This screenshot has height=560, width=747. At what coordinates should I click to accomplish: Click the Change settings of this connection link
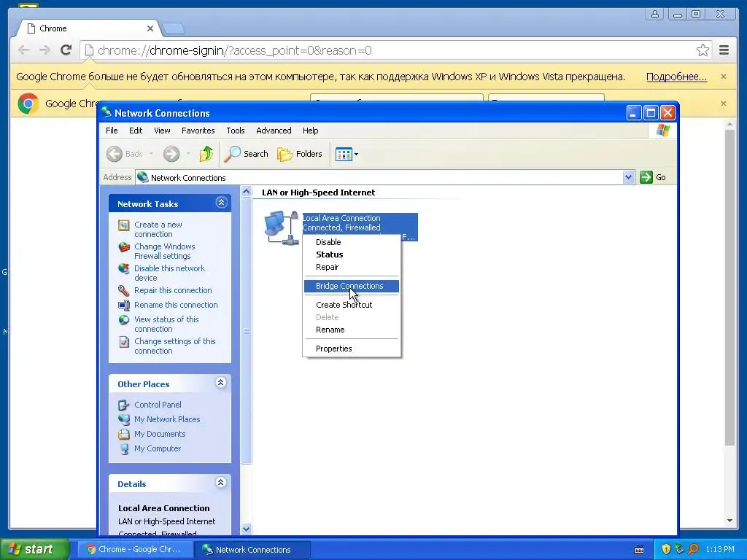pos(175,346)
